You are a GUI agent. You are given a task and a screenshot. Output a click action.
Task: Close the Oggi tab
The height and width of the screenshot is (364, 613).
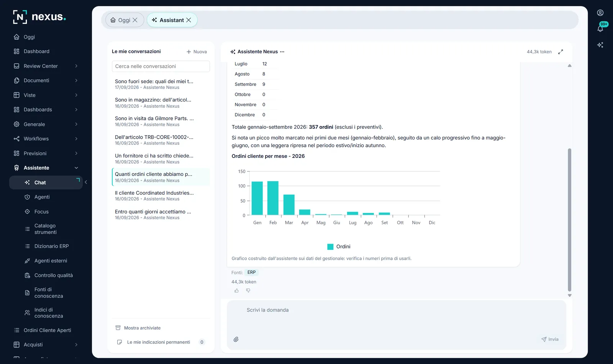coord(135,20)
